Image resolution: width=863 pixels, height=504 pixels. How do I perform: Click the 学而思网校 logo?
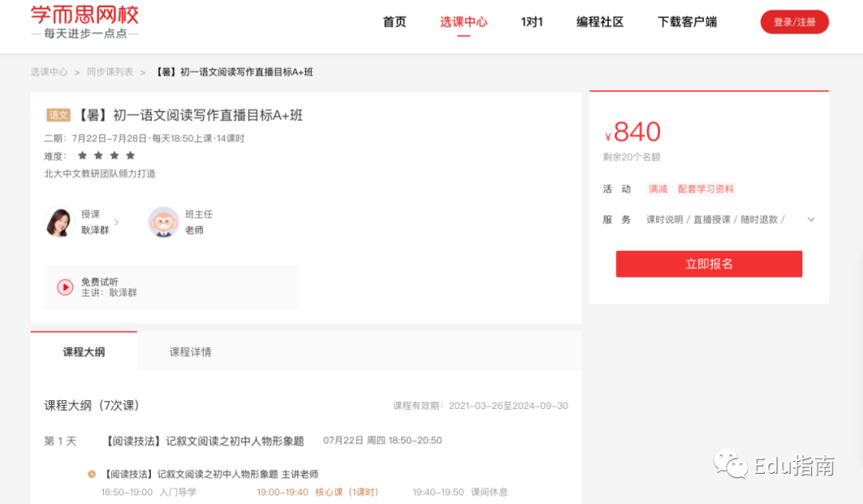click(x=84, y=22)
